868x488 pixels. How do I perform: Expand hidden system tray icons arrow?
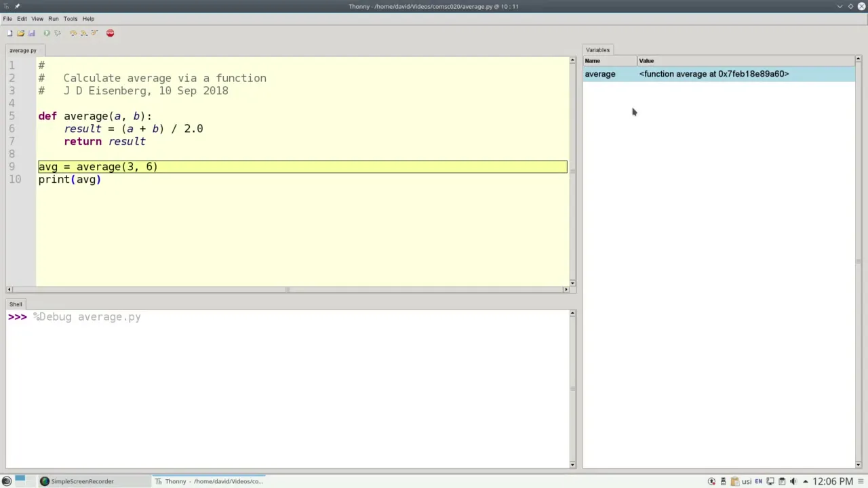pyautogui.click(x=806, y=481)
